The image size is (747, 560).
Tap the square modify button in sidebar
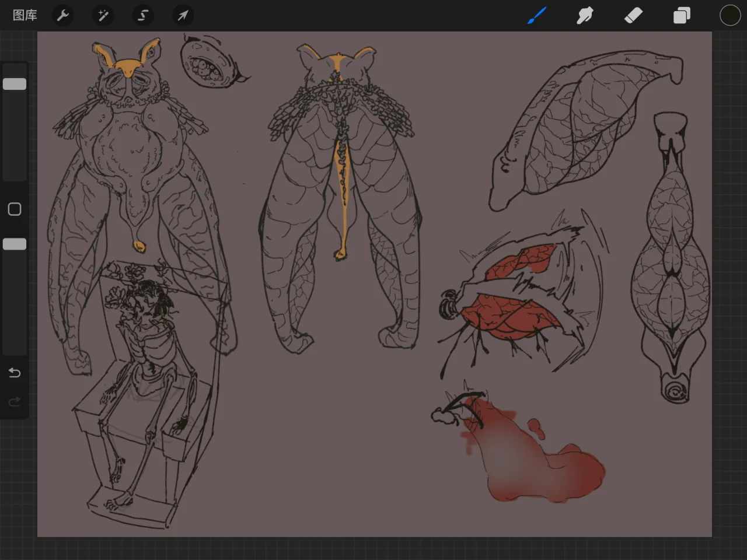point(15,209)
